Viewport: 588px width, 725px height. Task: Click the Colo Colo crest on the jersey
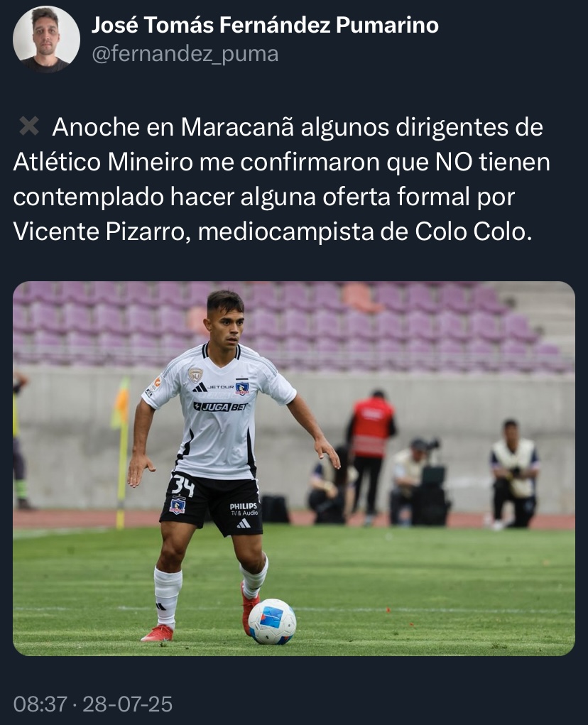tap(241, 388)
